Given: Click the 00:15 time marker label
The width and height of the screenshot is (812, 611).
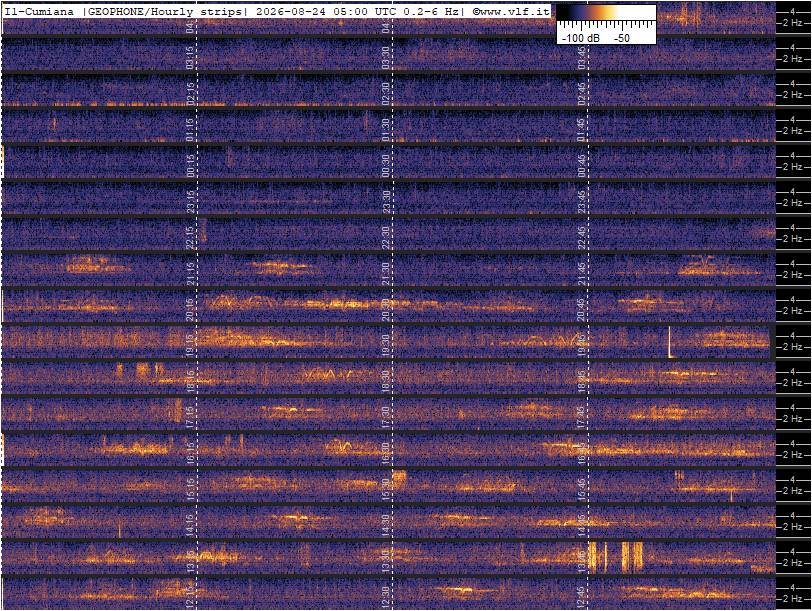Looking at the screenshot, I should tap(190, 166).
